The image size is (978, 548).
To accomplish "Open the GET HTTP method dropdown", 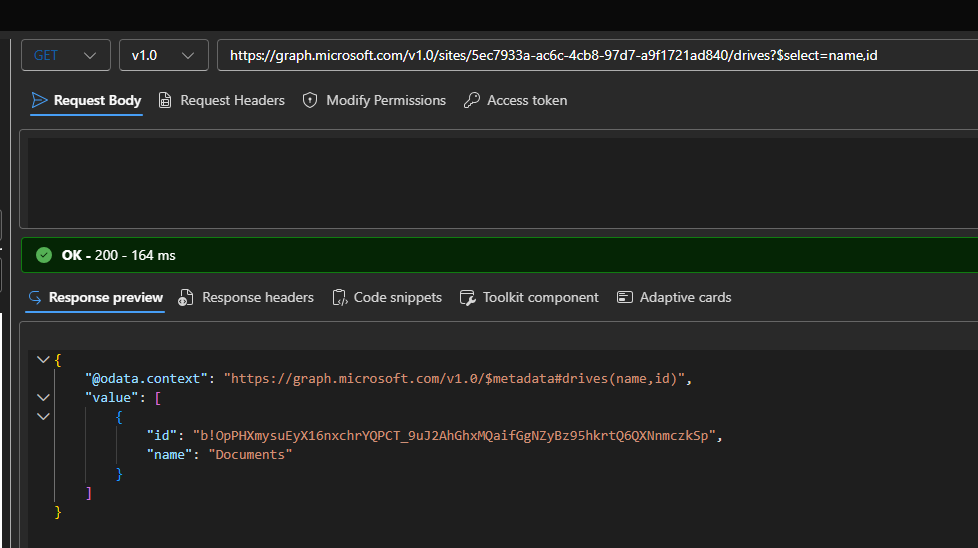I will (66, 55).
